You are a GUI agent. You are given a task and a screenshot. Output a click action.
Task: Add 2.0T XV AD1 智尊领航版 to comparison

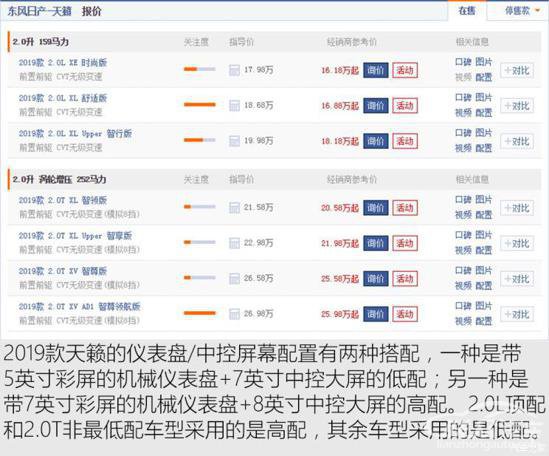tap(517, 315)
